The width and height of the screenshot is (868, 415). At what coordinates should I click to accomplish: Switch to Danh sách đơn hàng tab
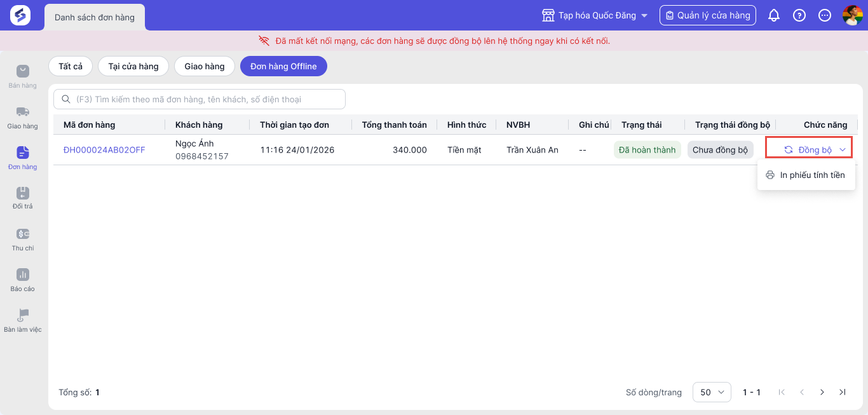pyautogui.click(x=95, y=17)
